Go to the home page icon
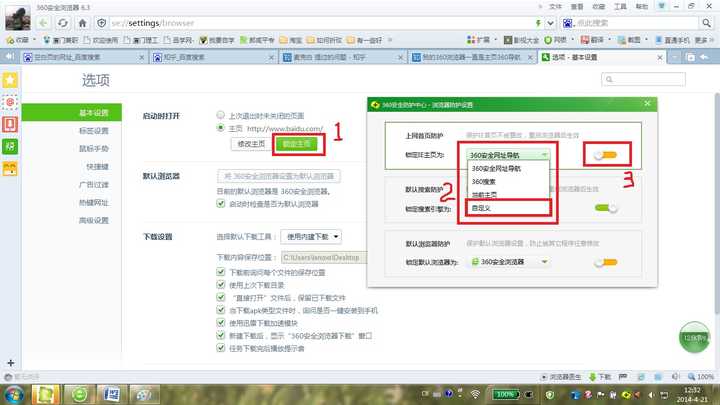This screenshot has height=405, width=720. (83, 22)
